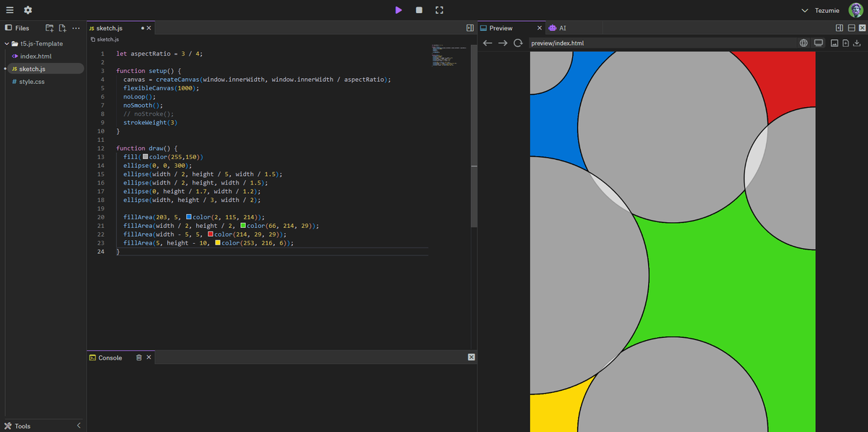Open Files panel more options
This screenshot has height=432, width=868.
pyautogui.click(x=75, y=28)
